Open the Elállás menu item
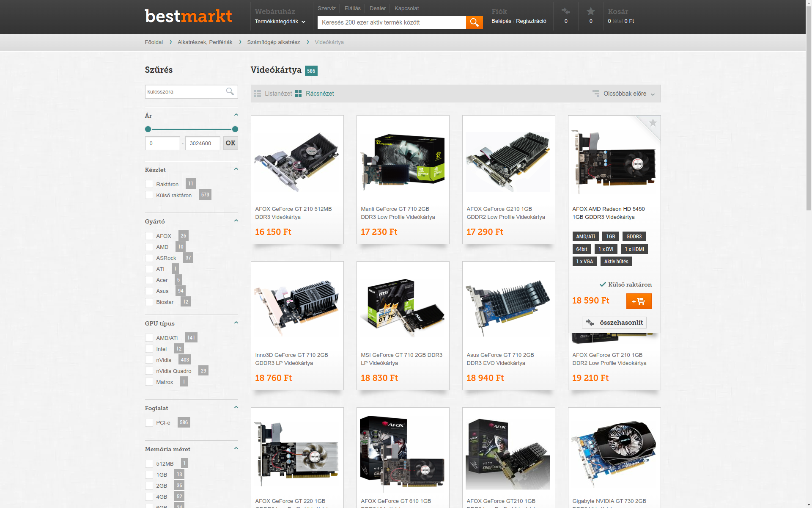Screen dimensions: 812x508 (352, 8)
